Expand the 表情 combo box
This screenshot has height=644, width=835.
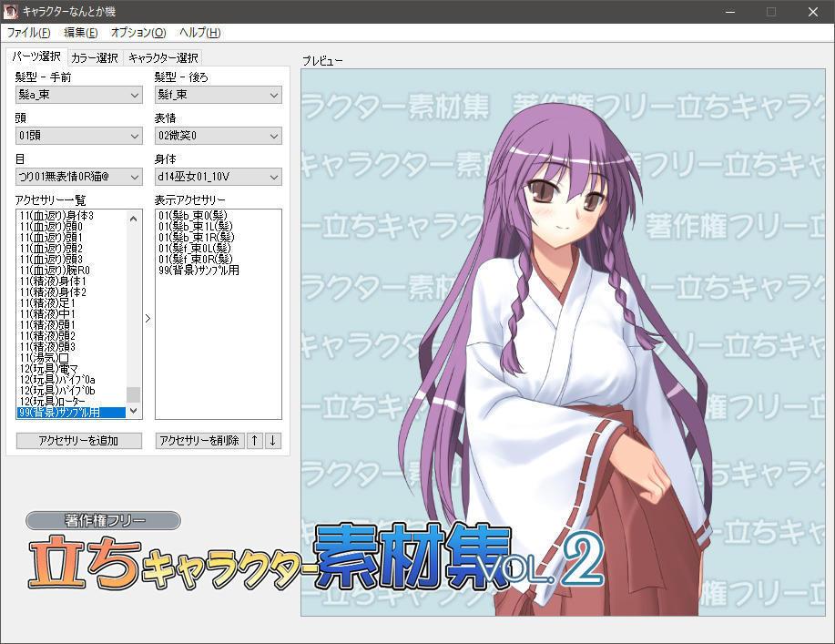coord(218,136)
